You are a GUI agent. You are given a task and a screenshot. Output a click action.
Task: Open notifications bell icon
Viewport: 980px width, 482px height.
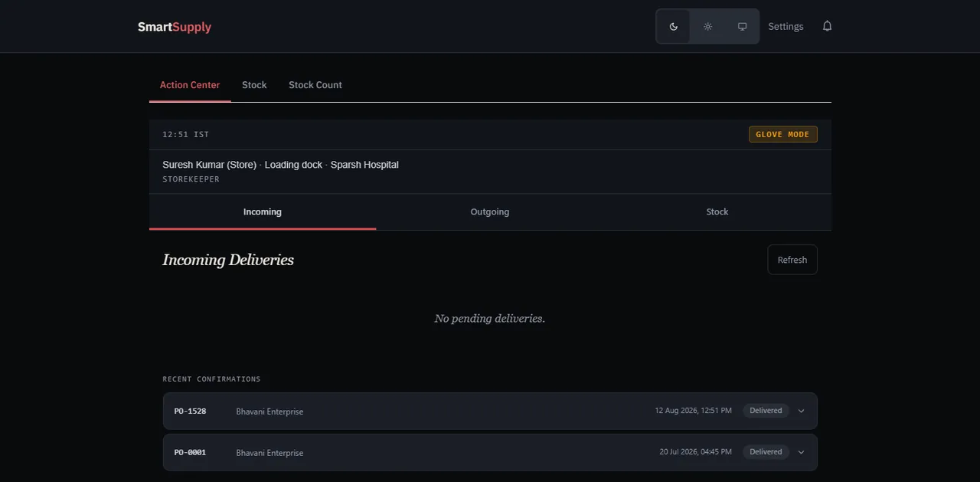[x=827, y=26]
